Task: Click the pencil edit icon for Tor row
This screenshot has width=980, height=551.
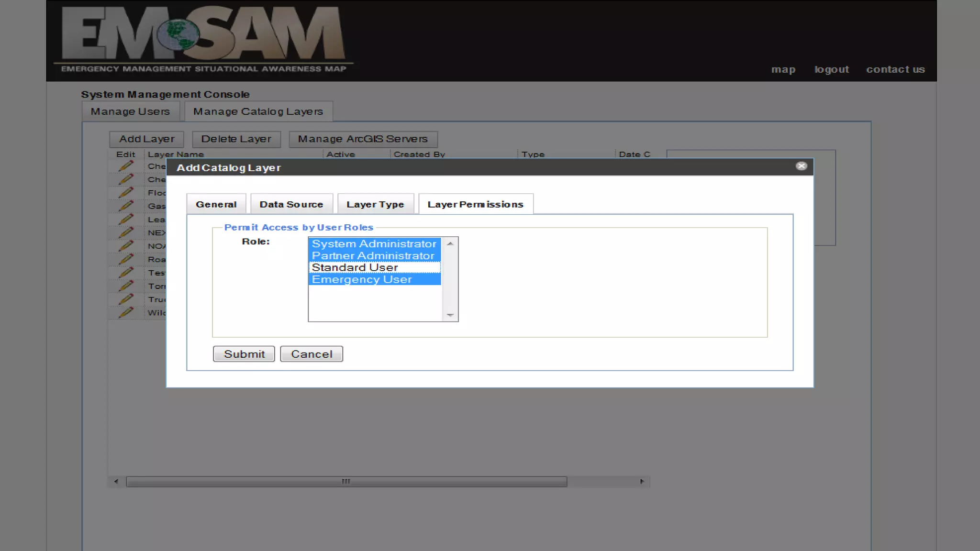Action: coord(125,286)
